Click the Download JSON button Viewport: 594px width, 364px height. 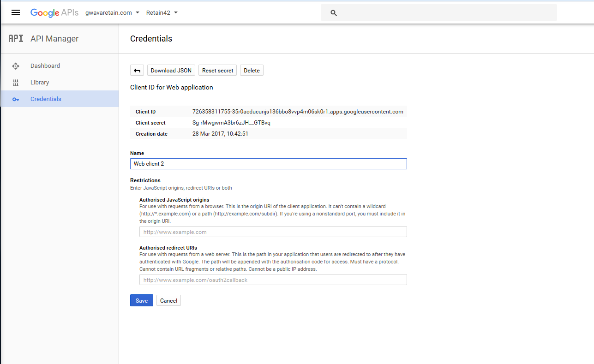point(171,71)
